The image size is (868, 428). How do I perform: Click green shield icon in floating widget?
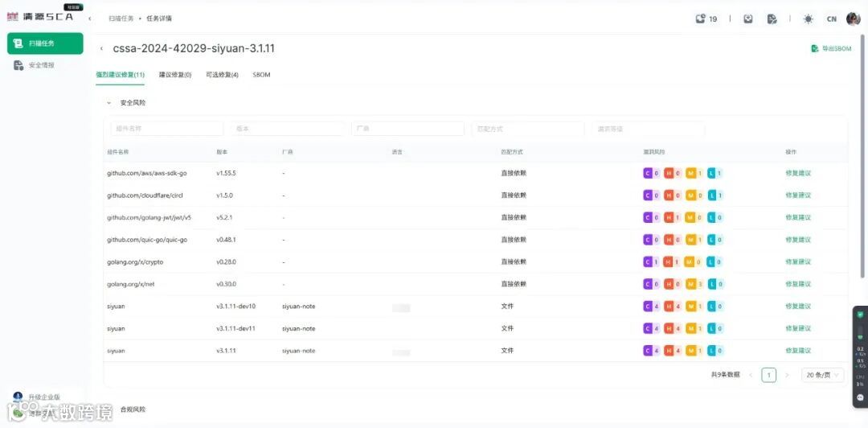point(860,315)
